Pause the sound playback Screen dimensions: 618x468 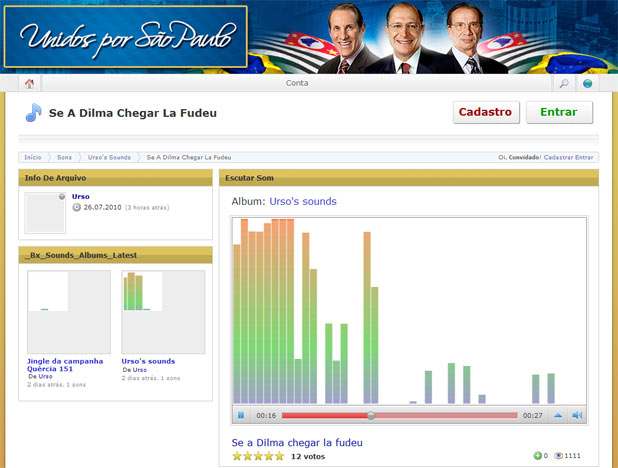point(241,415)
